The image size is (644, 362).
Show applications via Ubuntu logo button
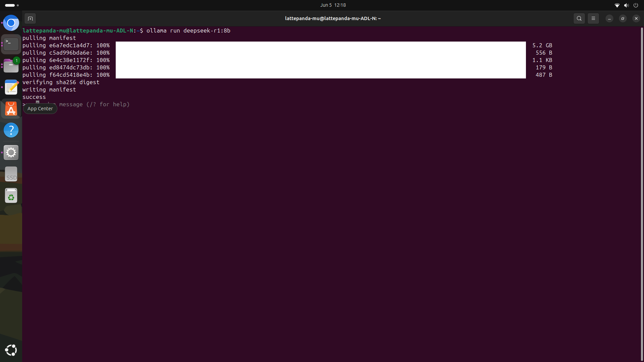pyautogui.click(x=11, y=350)
